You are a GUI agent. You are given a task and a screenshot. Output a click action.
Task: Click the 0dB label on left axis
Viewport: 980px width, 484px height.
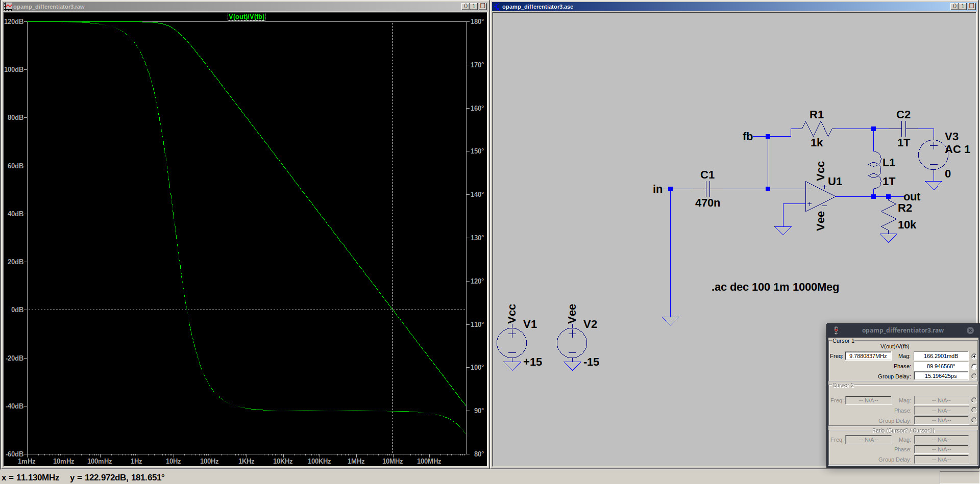[x=17, y=310]
